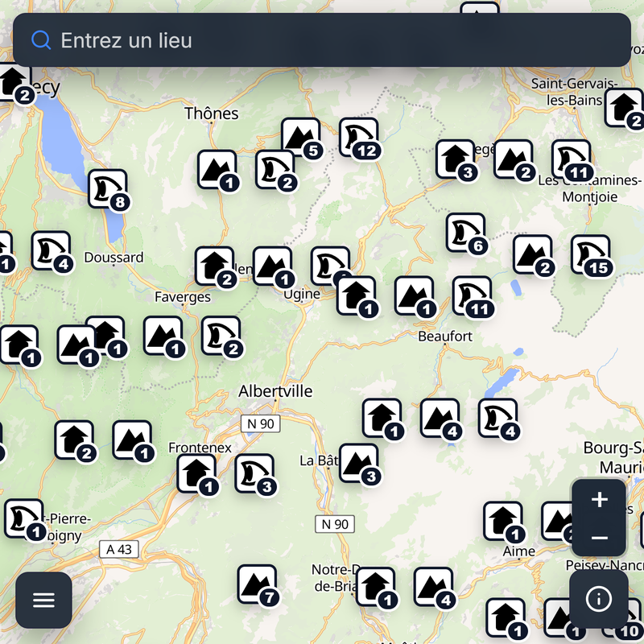Click the Albertville town label
Viewport: 644px width, 644px height.
point(275,391)
